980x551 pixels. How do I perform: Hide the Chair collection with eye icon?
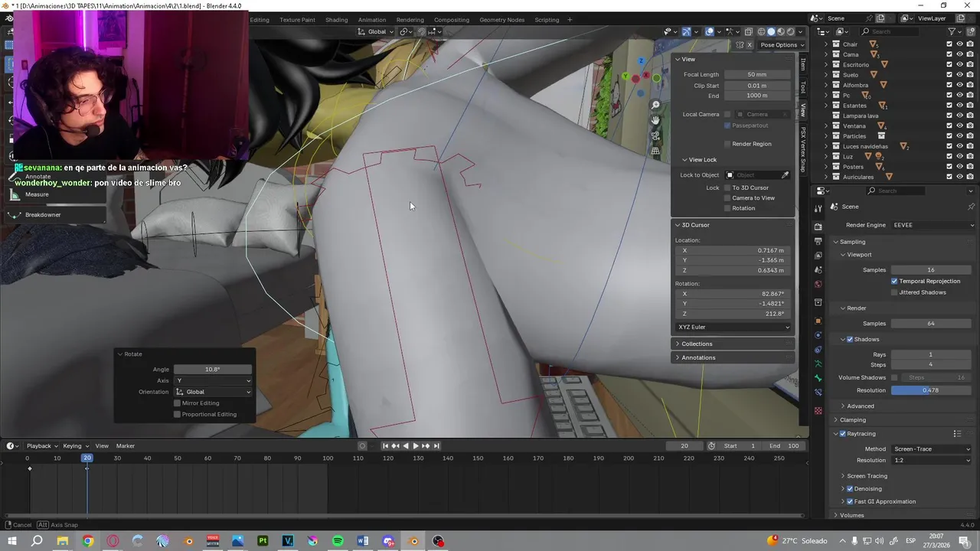[959, 44]
